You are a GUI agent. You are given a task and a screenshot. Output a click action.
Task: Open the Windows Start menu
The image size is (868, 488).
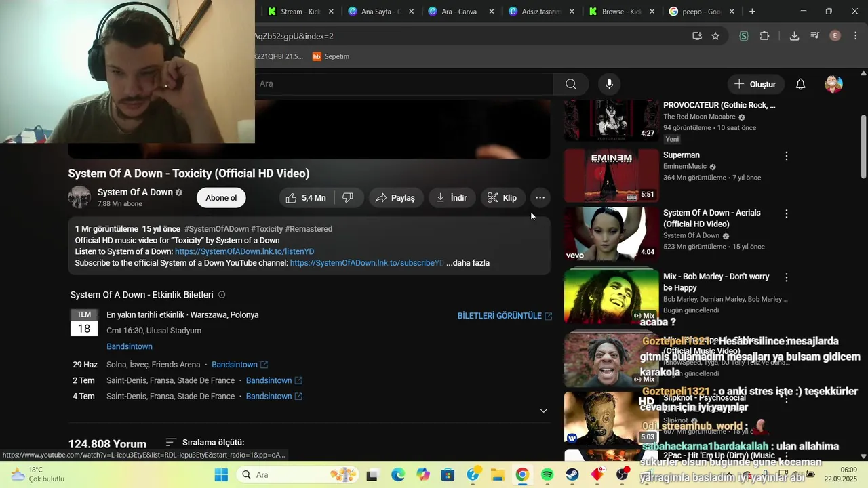point(221,474)
